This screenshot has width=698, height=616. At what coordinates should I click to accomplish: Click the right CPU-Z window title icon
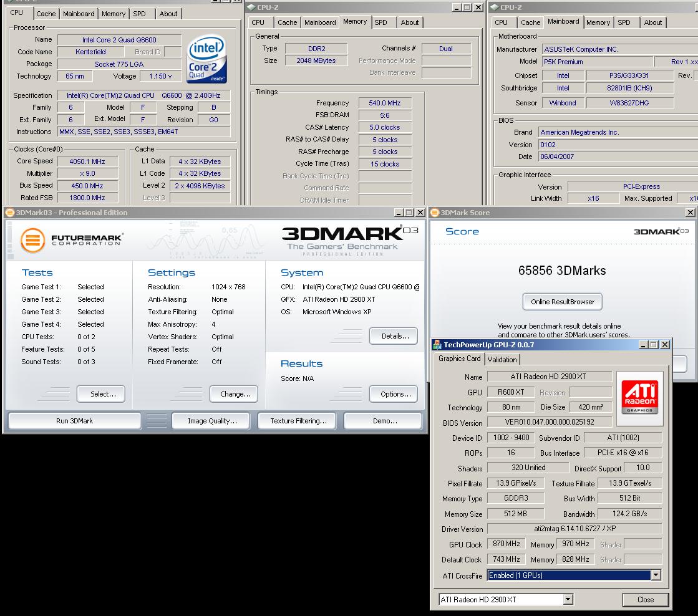click(x=495, y=7)
